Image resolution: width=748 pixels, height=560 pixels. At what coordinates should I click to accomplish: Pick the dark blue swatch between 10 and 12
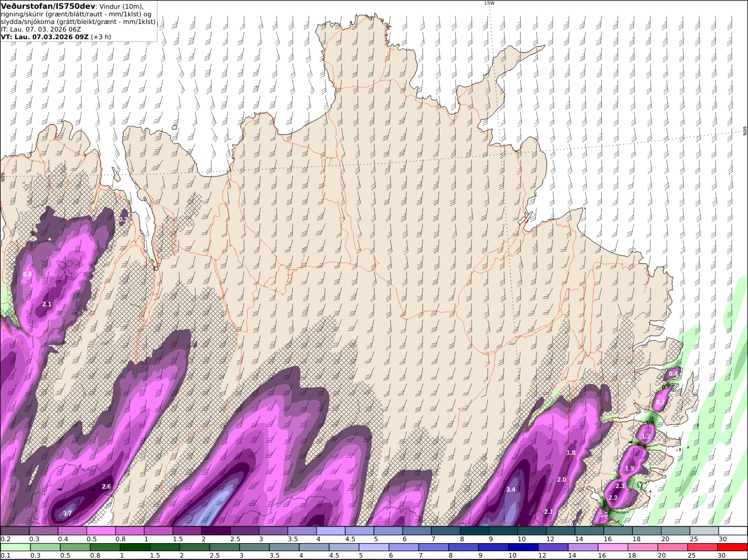(x=532, y=548)
